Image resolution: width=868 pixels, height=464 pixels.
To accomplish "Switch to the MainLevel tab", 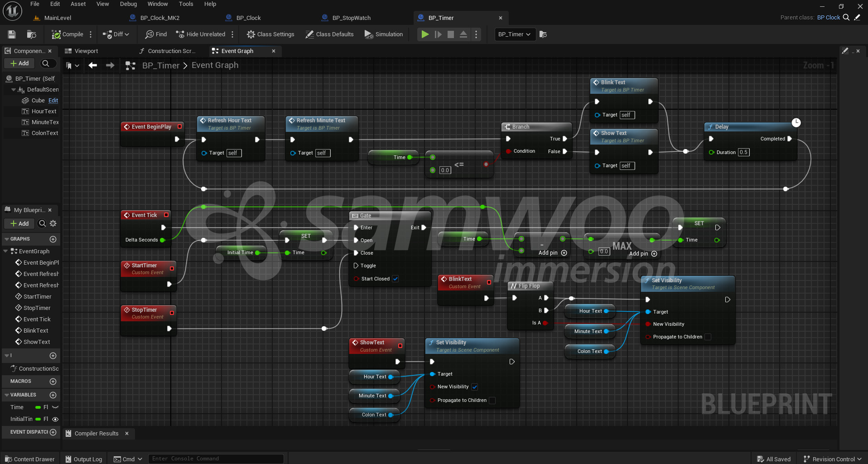I will pos(58,18).
